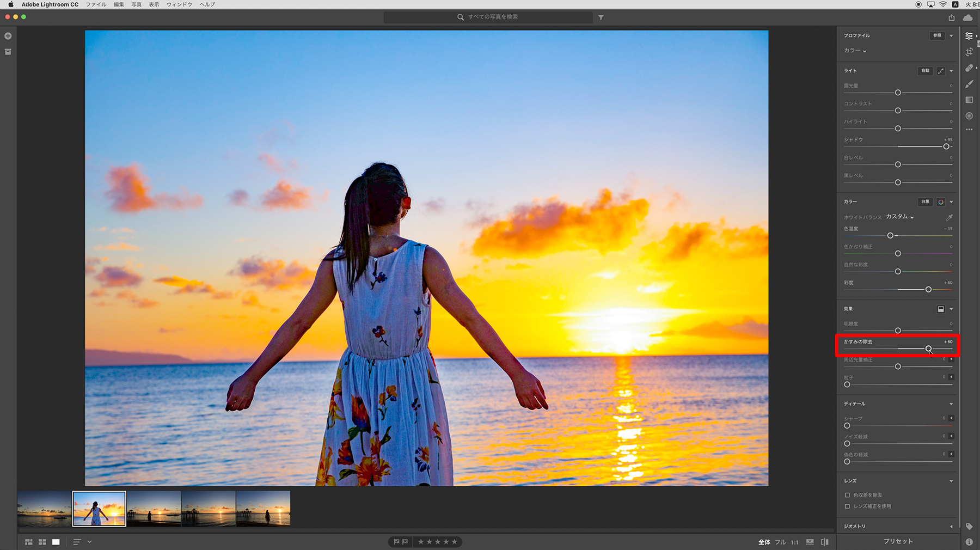Open the keywords tag panel
The height and width of the screenshot is (550, 980).
(969, 527)
